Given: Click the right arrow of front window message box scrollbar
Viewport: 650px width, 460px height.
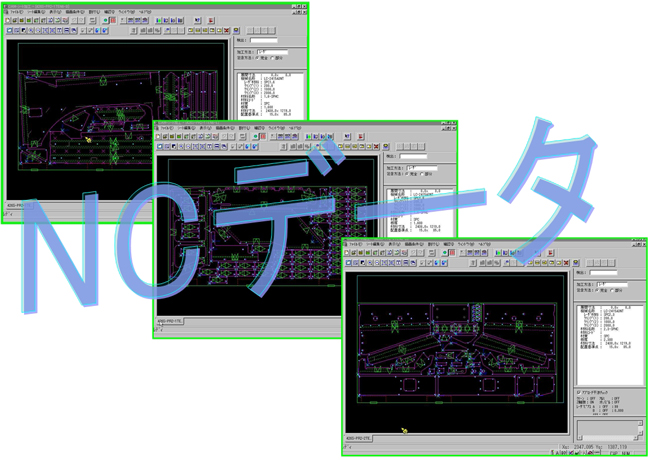Looking at the screenshot, I should point(635,438).
